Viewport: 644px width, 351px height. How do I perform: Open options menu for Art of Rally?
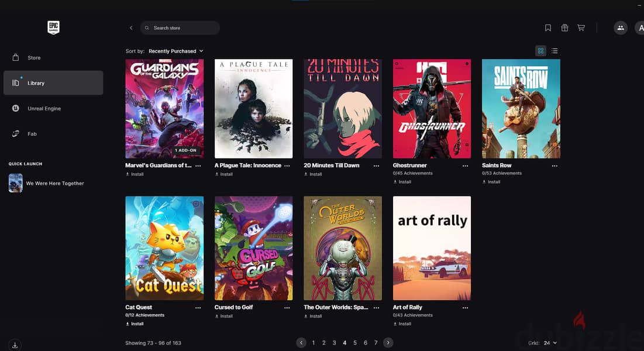click(x=466, y=308)
